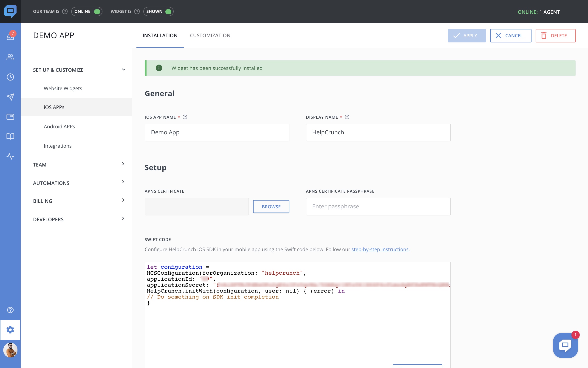Image resolution: width=588 pixels, height=368 pixels.
Task: Click the DELETE button
Action: 555,35
